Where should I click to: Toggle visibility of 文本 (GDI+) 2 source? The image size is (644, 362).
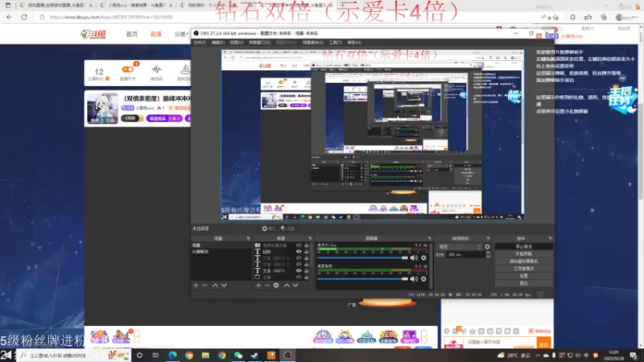299,265
